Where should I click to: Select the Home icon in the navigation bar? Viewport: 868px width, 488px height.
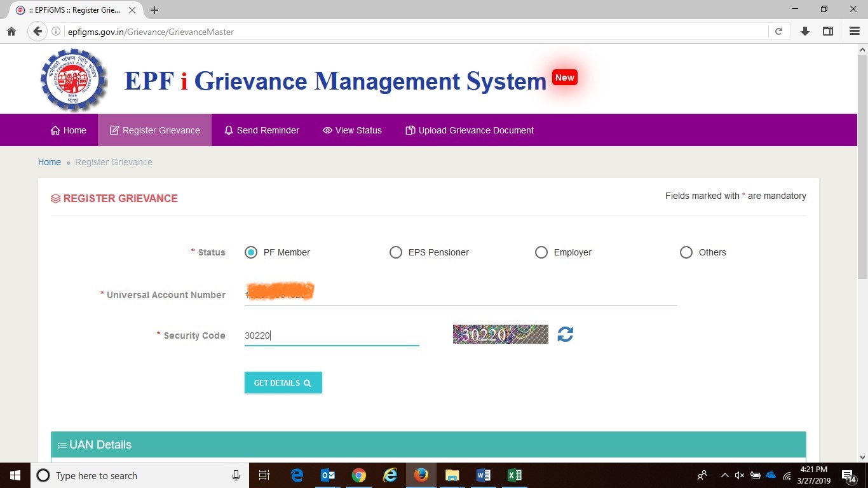pyautogui.click(x=55, y=130)
